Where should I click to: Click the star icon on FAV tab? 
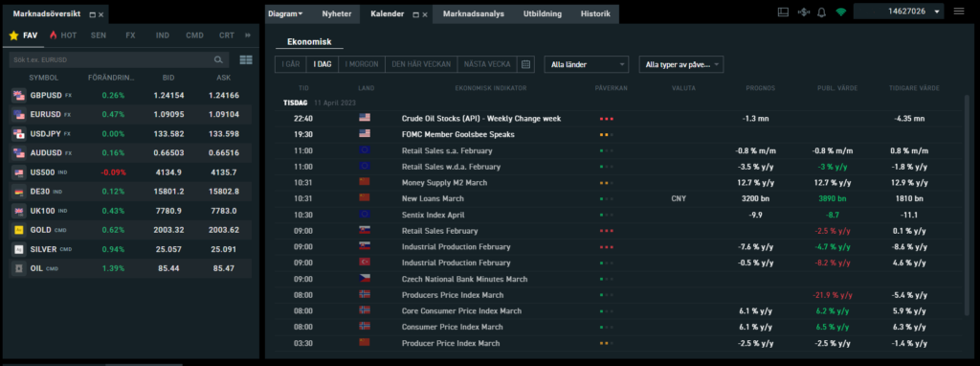point(13,35)
